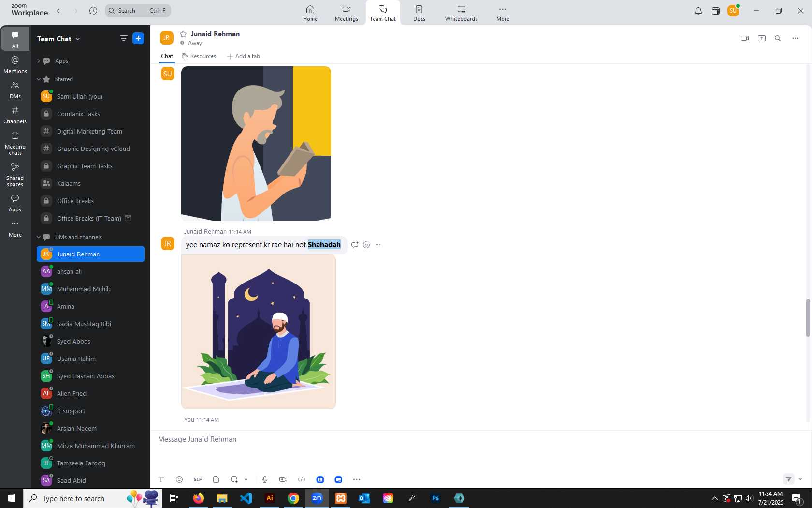Open composer more options ellipsis
This screenshot has height=508, width=812.
(x=357, y=479)
